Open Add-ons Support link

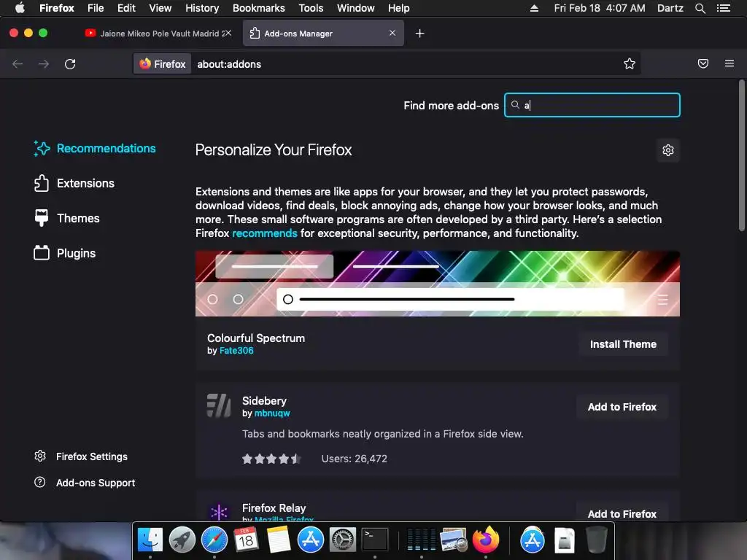(85, 483)
